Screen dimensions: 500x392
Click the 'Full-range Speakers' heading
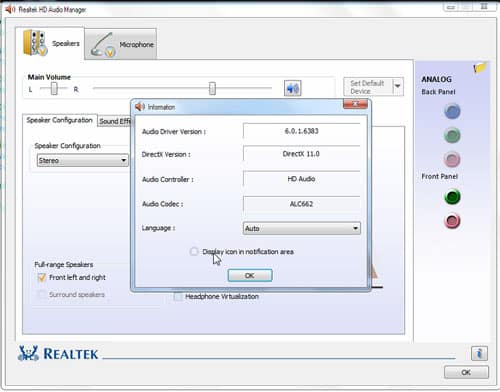[64, 265]
